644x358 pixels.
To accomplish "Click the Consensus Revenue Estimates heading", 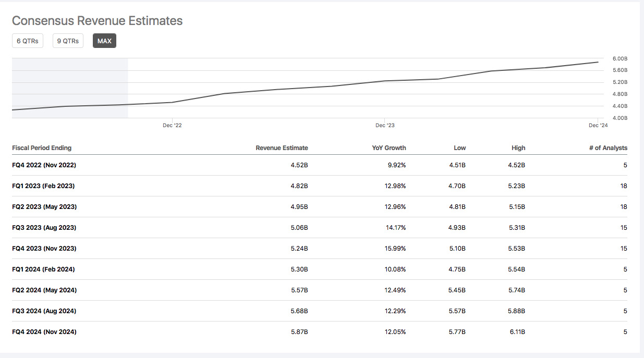I will point(97,21).
